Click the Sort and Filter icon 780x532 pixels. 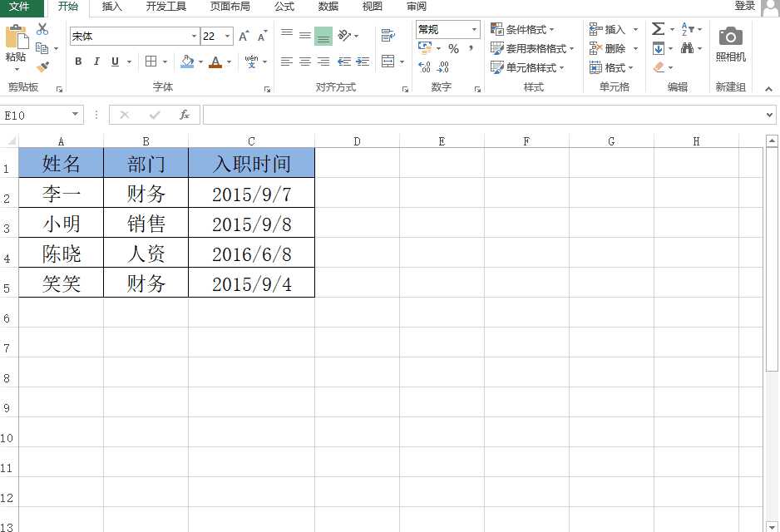pyautogui.click(x=688, y=29)
